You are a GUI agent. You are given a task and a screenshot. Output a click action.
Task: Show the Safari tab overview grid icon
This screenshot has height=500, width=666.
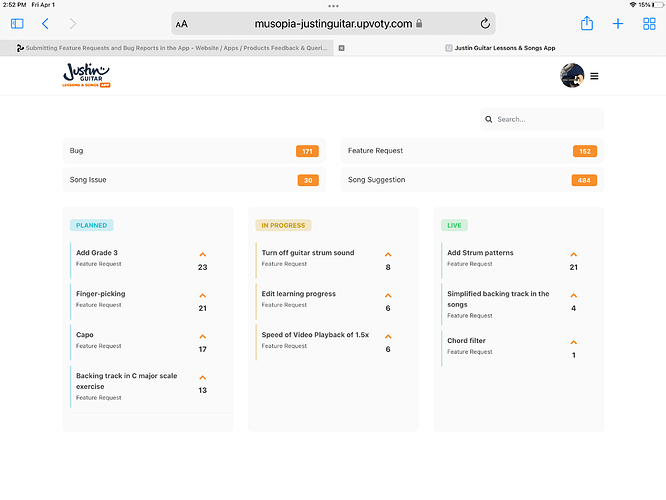click(647, 23)
